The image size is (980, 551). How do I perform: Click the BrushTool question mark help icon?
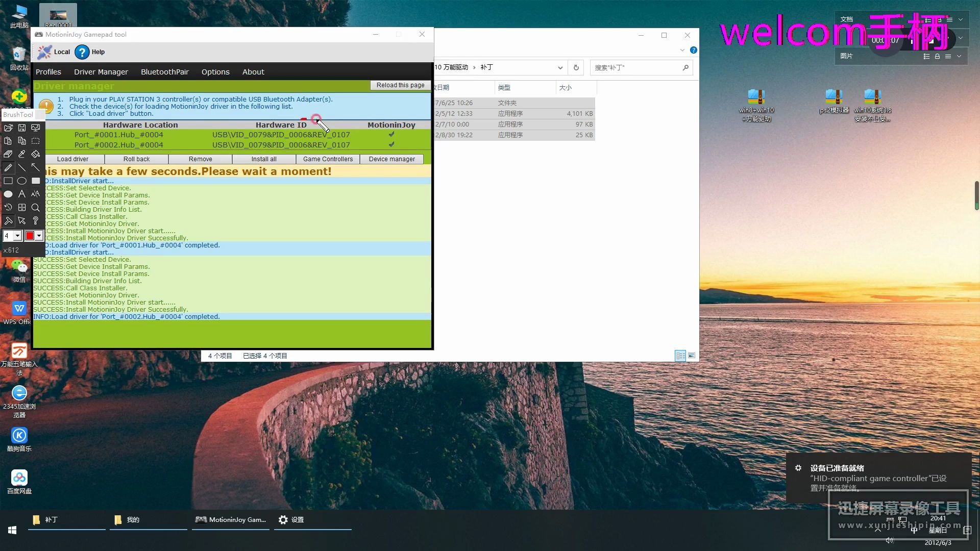tap(35, 220)
